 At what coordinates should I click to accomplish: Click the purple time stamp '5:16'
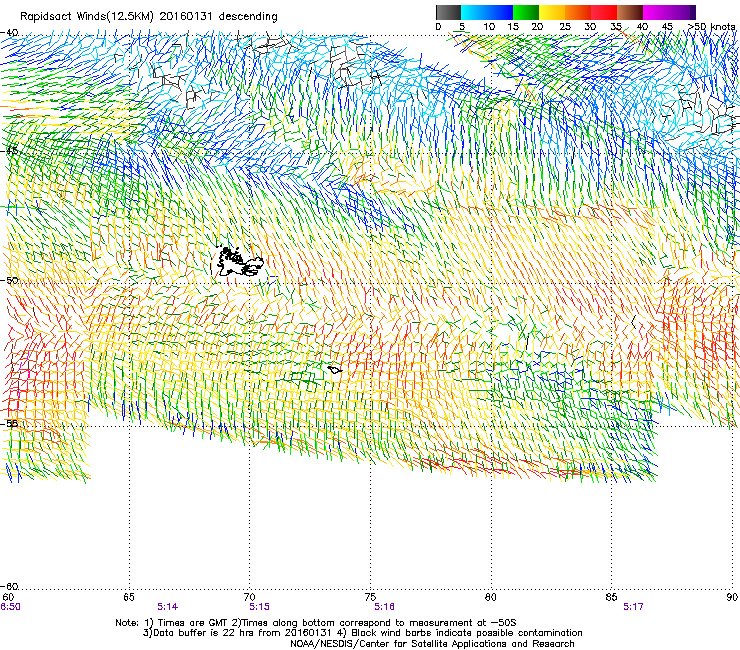coord(384,607)
